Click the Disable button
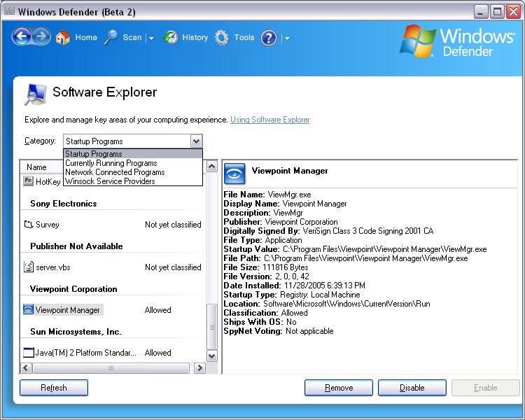The height and width of the screenshot is (420, 525). pyautogui.click(x=412, y=388)
